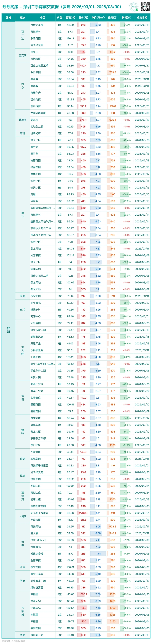Click the page title 丹丹买房 深圳二手房成交数据
152x644 pixels.
click(x=62, y=7)
